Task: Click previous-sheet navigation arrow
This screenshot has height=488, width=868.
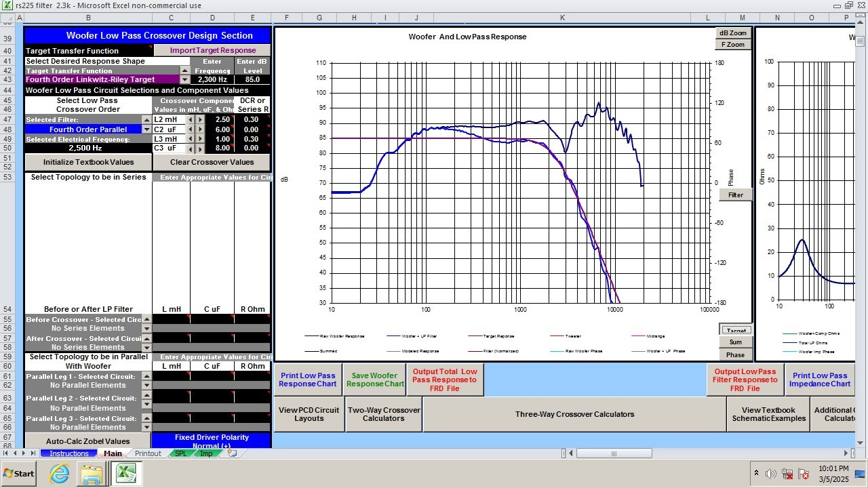Action: coord(16,453)
